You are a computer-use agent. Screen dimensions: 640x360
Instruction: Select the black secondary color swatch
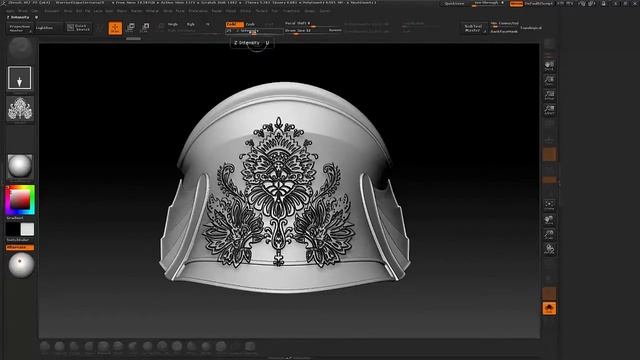(x=12, y=229)
